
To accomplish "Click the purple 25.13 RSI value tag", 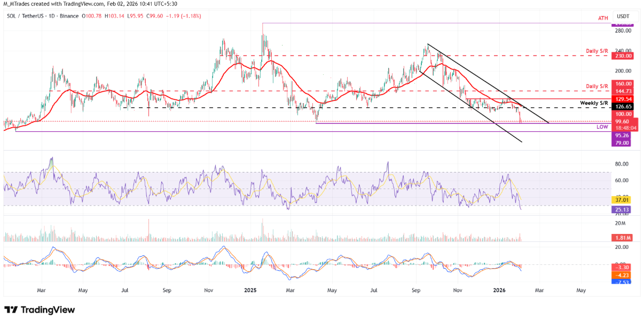I will pos(624,210).
